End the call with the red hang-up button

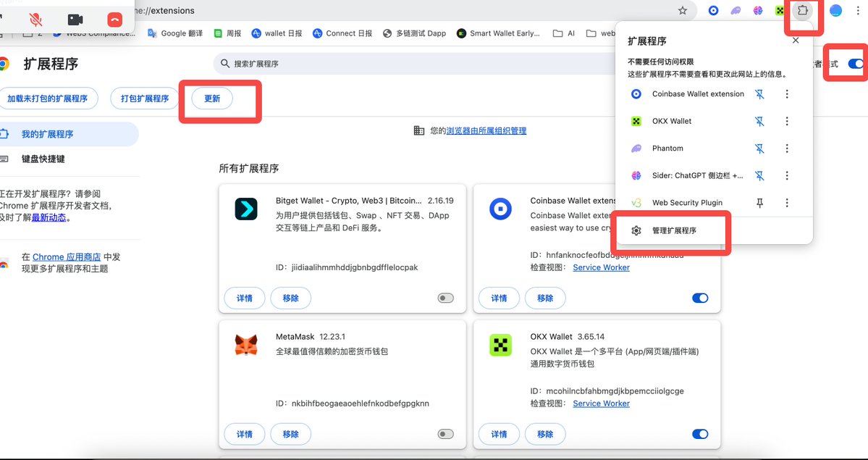click(114, 20)
